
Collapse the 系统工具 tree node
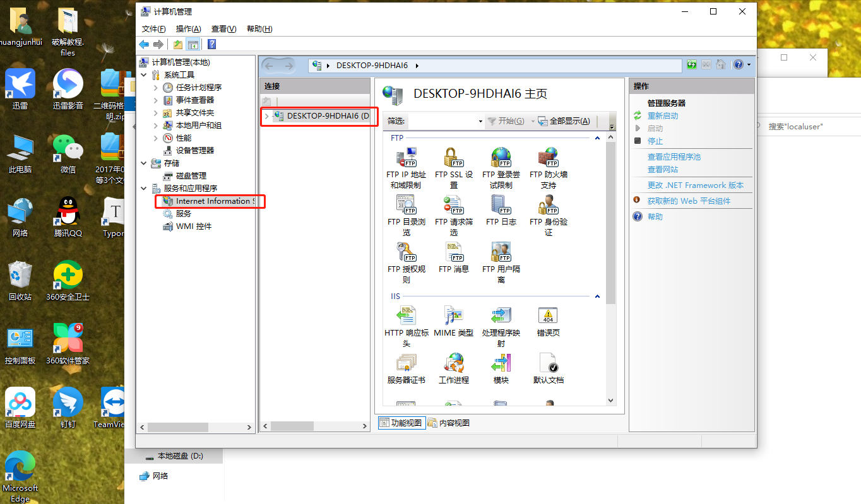pos(144,74)
